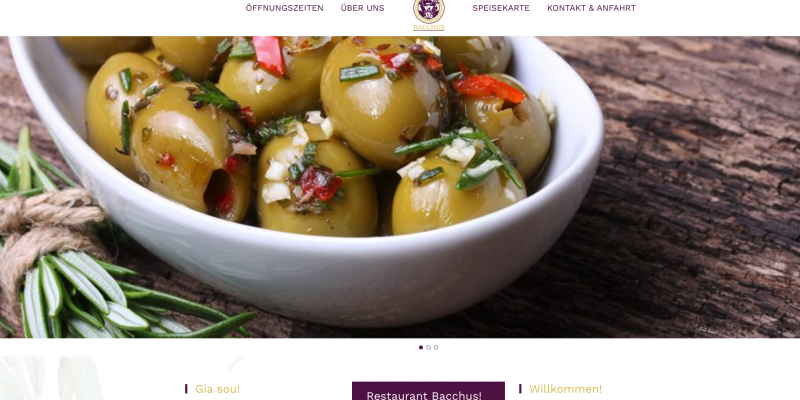
Task: Click the purple bar beside Gia sou!
Action: tap(186, 389)
